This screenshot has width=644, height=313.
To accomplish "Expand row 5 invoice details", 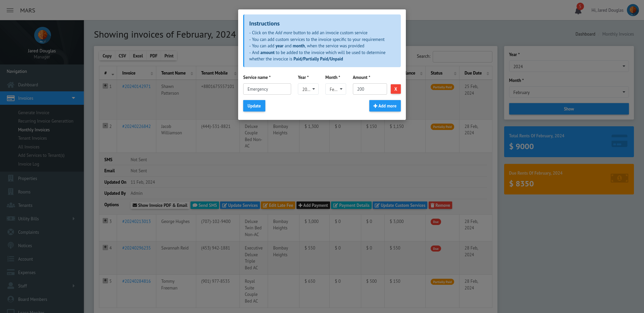I will [105, 280].
